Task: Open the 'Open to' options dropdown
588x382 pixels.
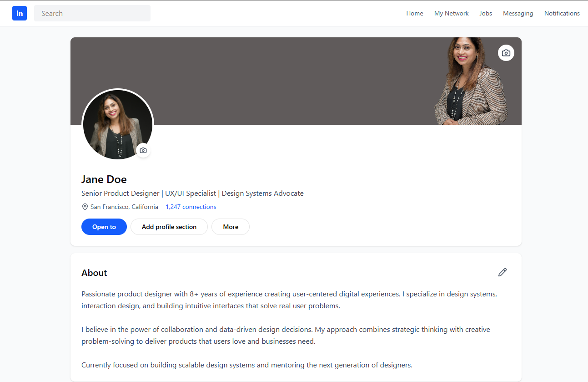Action: (x=104, y=226)
